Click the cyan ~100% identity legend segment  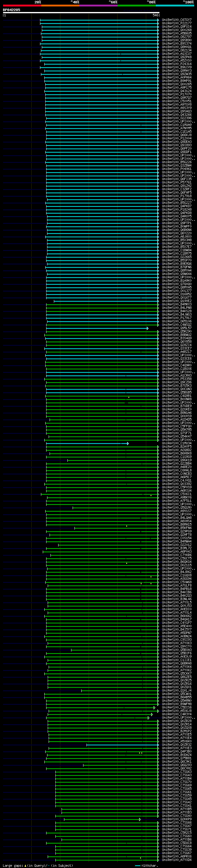tap(175, 6)
